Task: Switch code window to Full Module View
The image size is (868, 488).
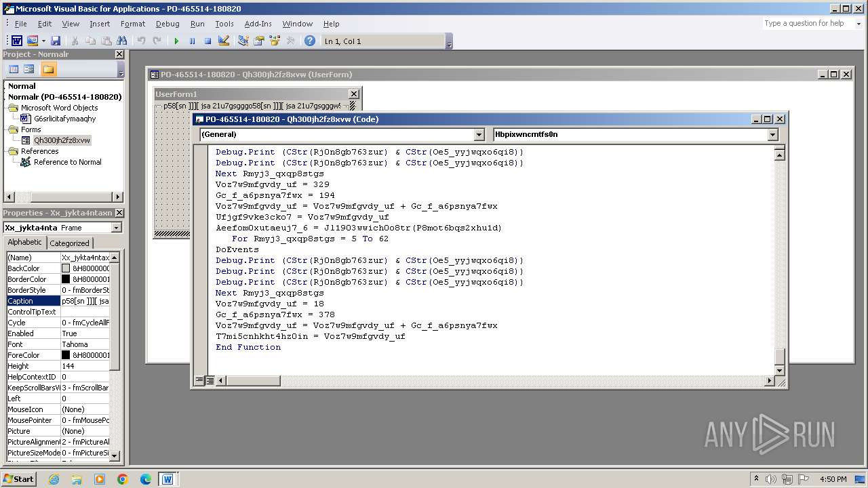Action: [210, 381]
